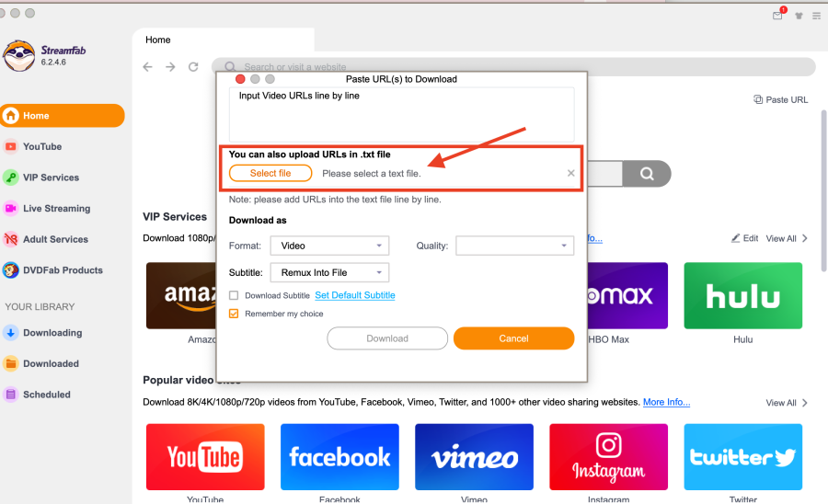The height and width of the screenshot is (504, 828).
Task: Click the Downloaded folder icon
Action: pos(10,363)
